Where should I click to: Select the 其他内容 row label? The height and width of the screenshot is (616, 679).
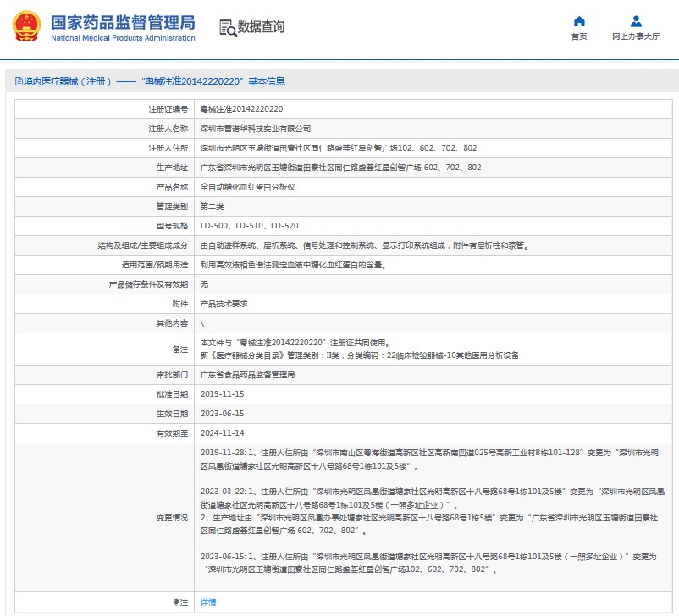[172, 323]
